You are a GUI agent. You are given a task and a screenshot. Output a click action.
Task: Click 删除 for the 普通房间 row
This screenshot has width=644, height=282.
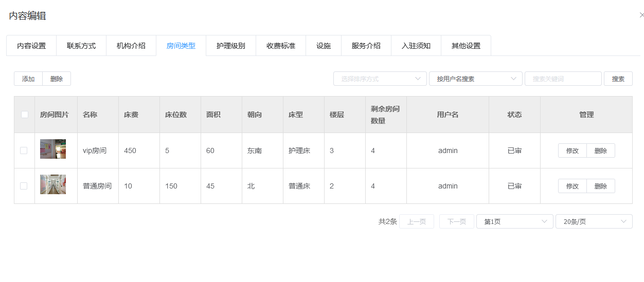click(601, 186)
